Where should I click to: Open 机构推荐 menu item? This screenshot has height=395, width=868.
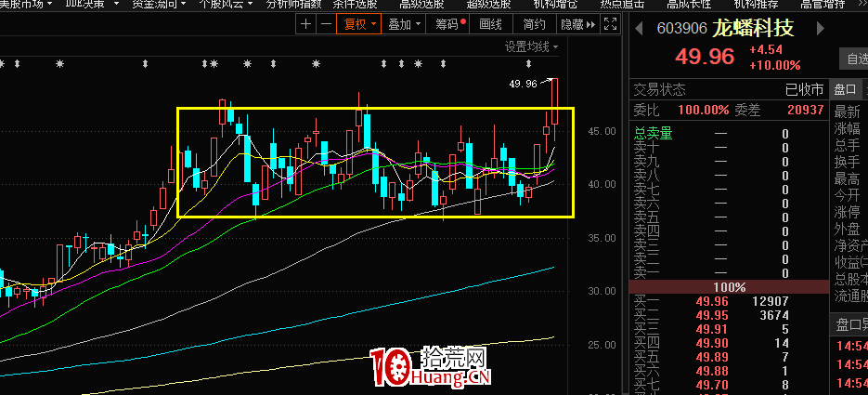(x=756, y=5)
